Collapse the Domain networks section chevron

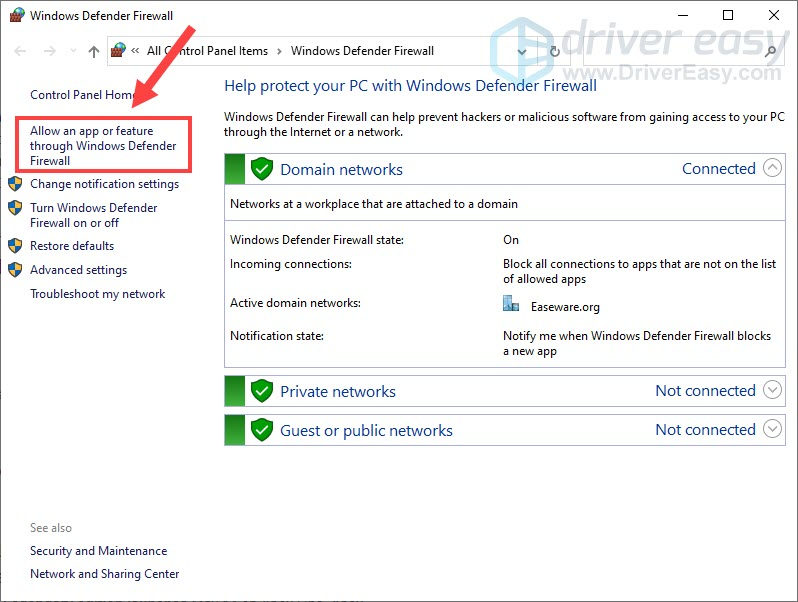pos(772,167)
